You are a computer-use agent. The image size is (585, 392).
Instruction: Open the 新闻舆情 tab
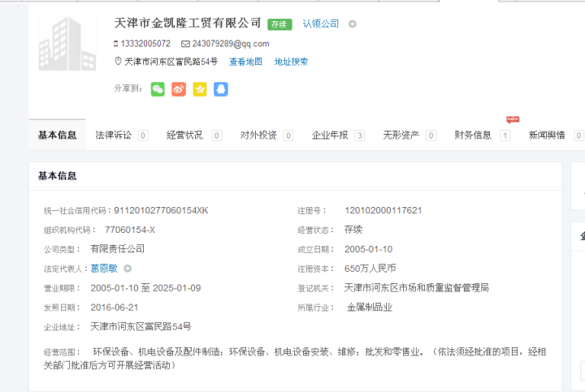pyautogui.click(x=547, y=136)
